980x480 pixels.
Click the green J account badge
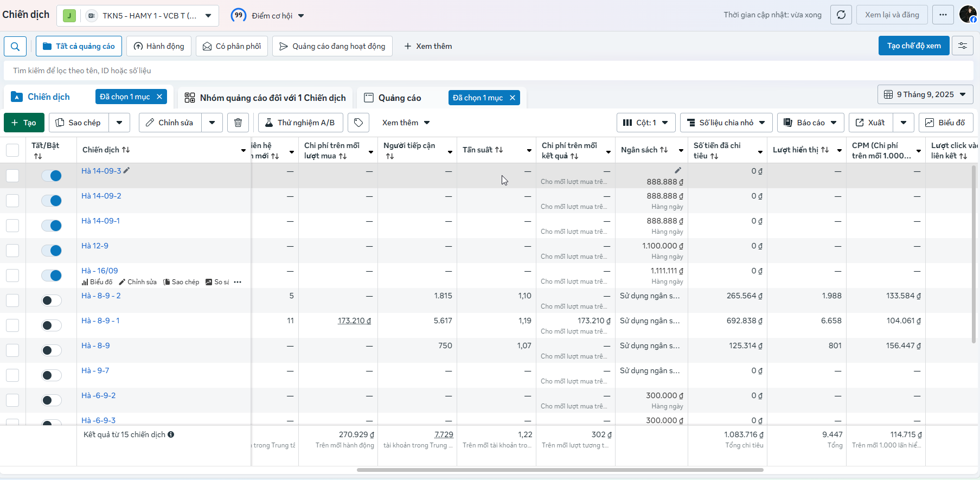tap(69, 16)
